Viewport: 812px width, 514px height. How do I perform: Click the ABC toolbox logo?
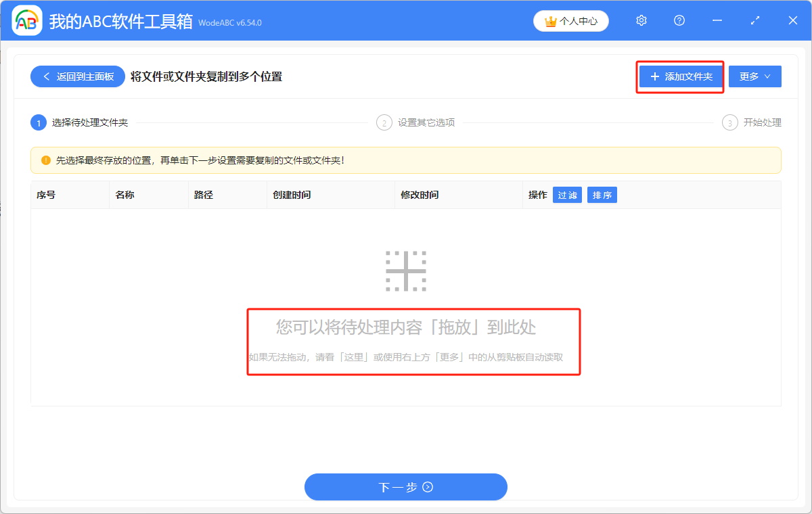26,20
